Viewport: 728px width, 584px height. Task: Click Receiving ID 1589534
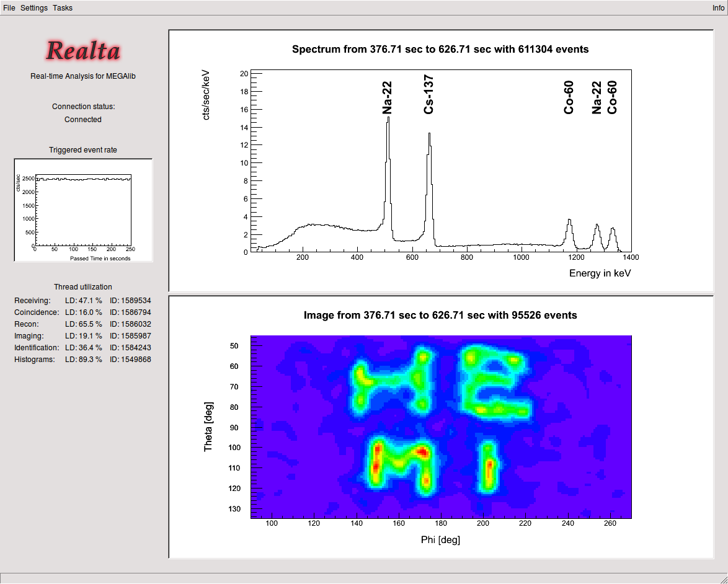tap(130, 300)
